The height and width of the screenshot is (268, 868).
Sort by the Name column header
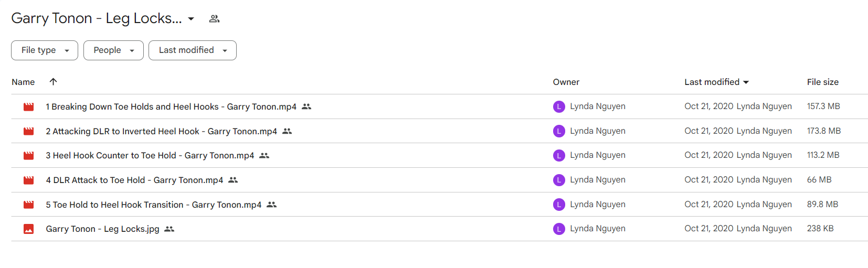click(x=23, y=82)
